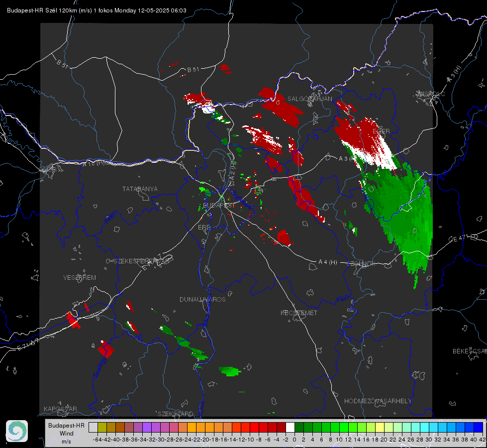Select the blue Somogy county label
The image size is (487, 448).
99,367
